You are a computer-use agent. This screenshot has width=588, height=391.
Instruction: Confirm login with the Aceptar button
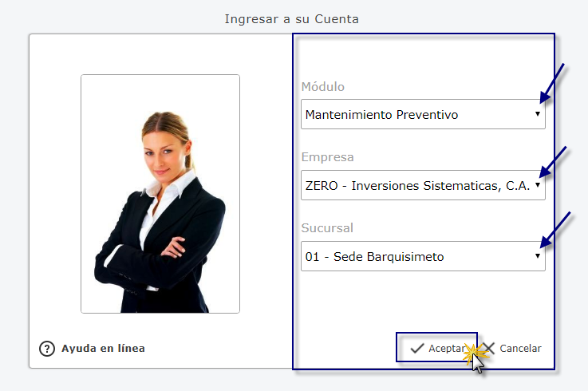(437, 347)
